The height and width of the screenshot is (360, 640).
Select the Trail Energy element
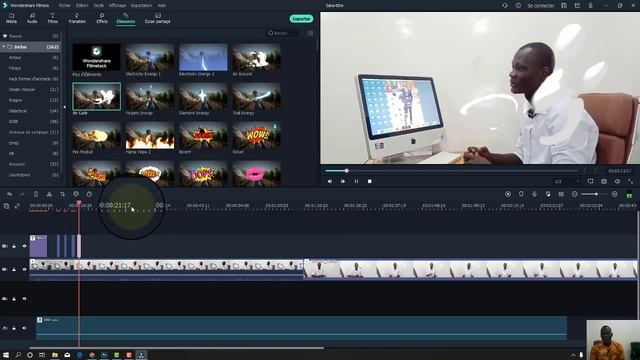256,96
